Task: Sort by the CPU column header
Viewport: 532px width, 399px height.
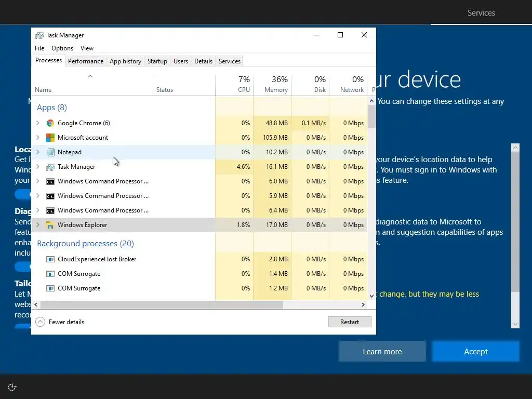Action: click(234, 85)
